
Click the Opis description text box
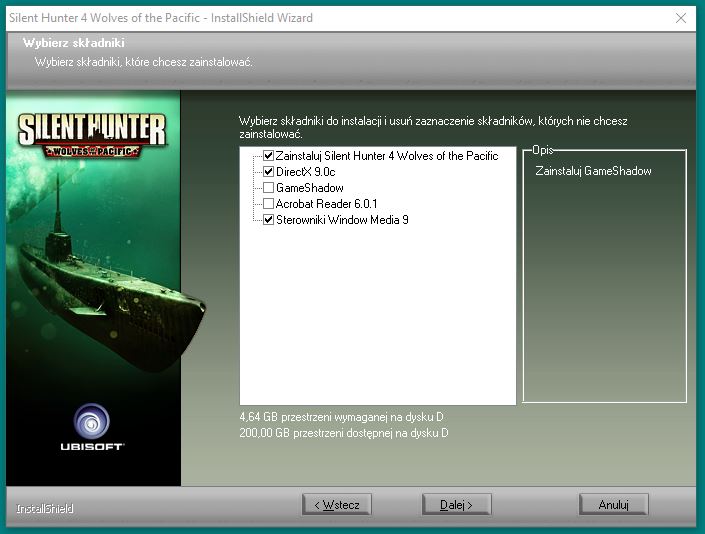pos(604,280)
